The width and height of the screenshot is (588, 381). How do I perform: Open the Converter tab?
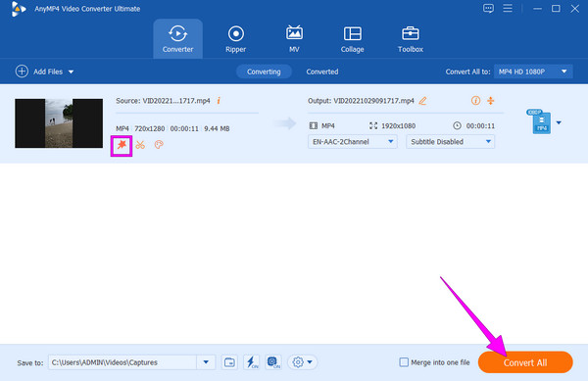(177, 38)
